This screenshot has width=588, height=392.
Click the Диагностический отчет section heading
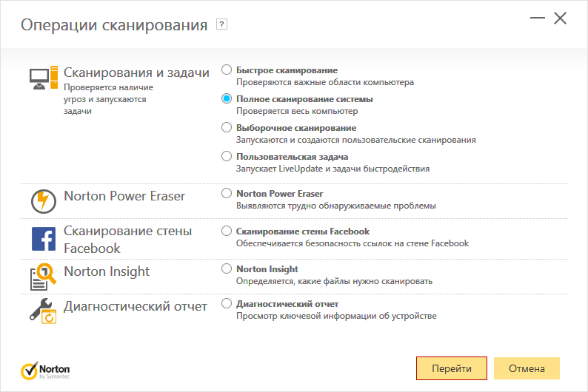pos(136,306)
